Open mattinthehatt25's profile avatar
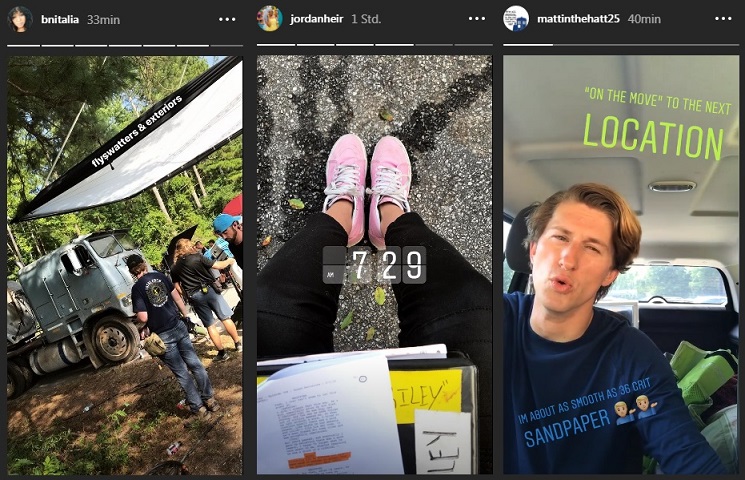This screenshot has width=745, height=480. coord(516,19)
